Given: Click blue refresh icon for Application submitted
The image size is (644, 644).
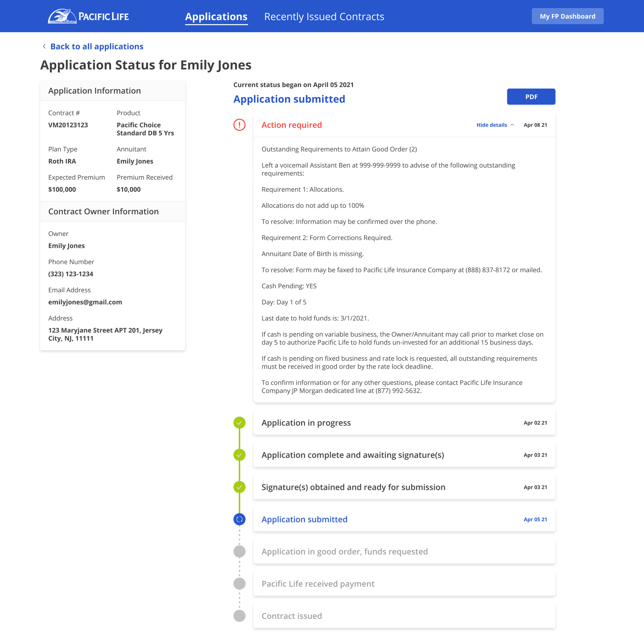Looking at the screenshot, I should (239, 519).
